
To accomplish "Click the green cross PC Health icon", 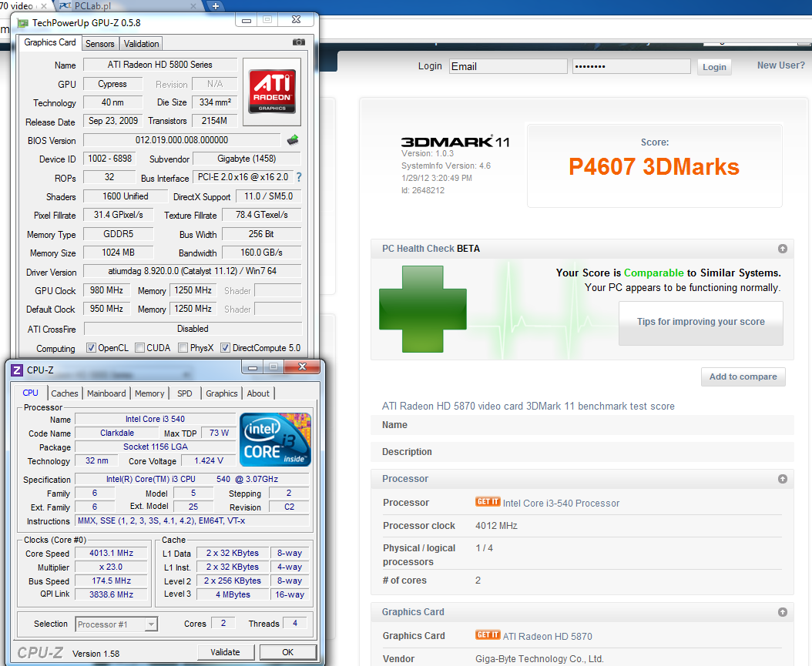I will pyautogui.click(x=423, y=309).
